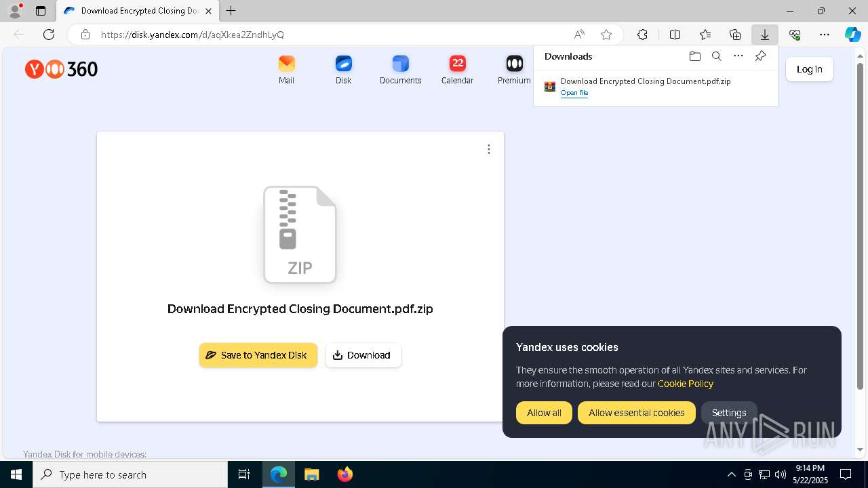
Task: Show hidden system tray icons
Action: click(x=731, y=474)
